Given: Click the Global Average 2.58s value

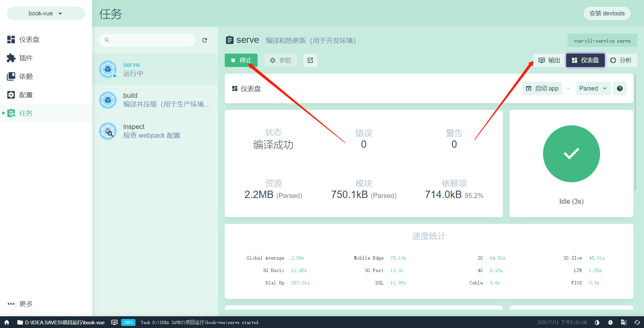Looking at the screenshot, I should point(298,258).
